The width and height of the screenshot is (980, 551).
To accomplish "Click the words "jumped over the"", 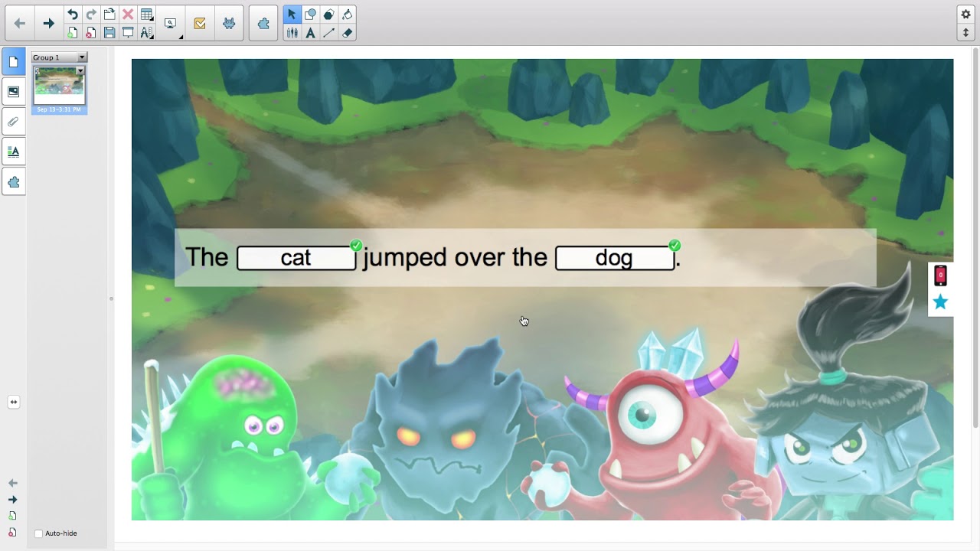I will pyautogui.click(x=456, y=257).
